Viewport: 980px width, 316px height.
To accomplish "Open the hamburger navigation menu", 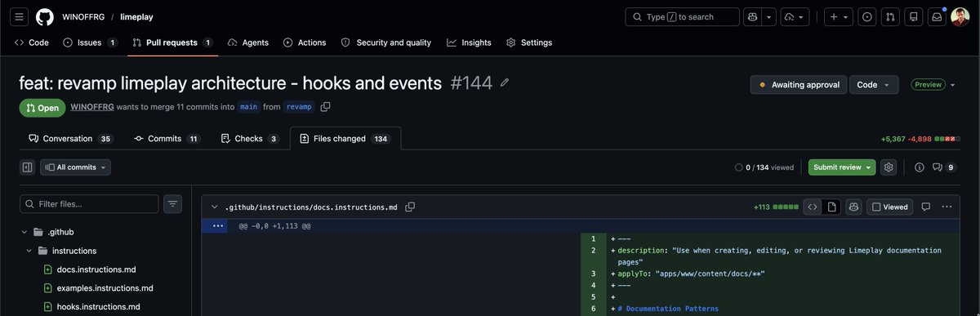I will pyautogui.click(x=20, y=16).
